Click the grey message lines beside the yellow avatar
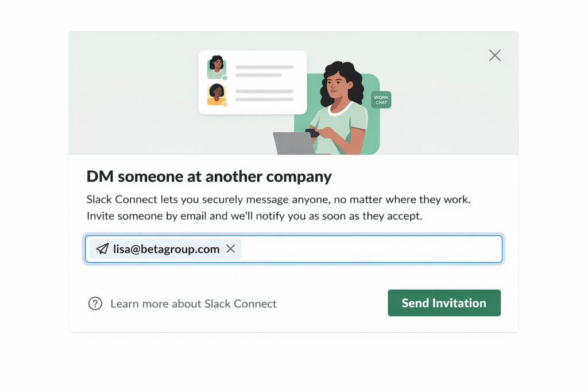 point(264,95)
